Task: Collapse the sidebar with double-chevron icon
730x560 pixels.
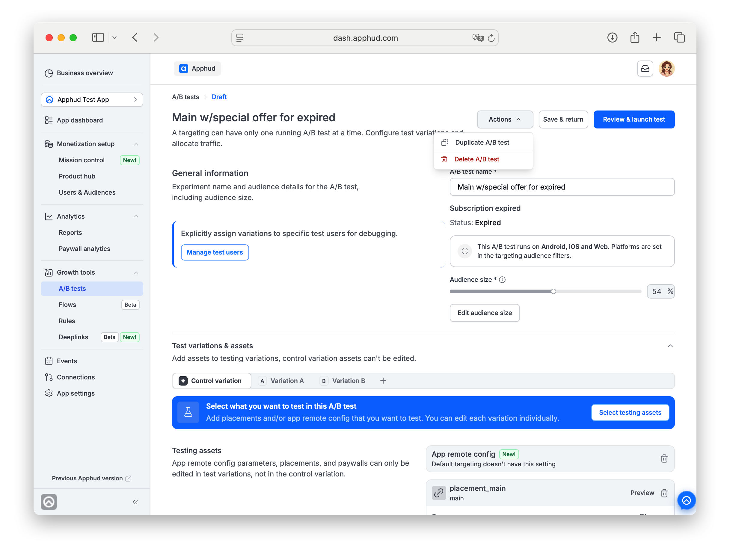Action: point(135,502)
